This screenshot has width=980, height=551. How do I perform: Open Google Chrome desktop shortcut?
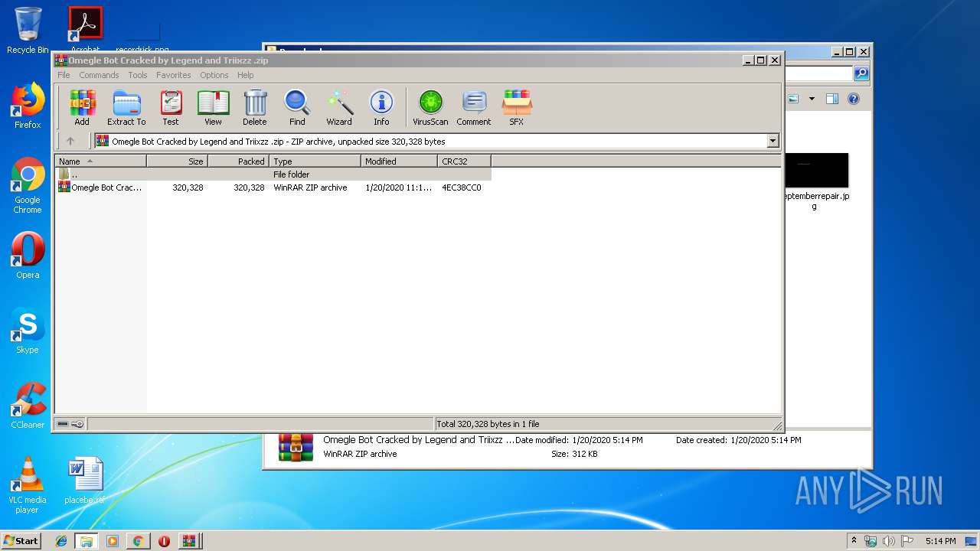[28, 186]
